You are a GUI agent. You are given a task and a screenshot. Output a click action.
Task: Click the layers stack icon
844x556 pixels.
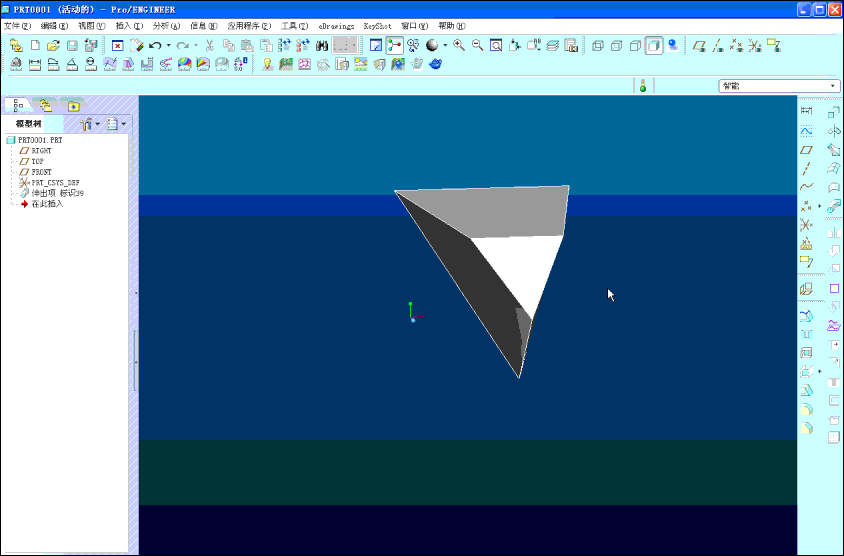pyautogui.click(x=552, y=45)
